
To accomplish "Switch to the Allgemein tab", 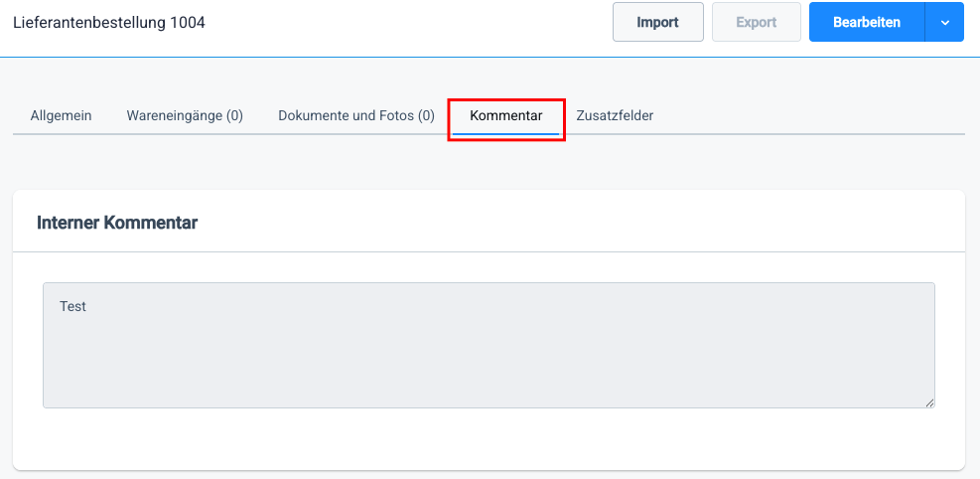I will click(x=61, y=115).
